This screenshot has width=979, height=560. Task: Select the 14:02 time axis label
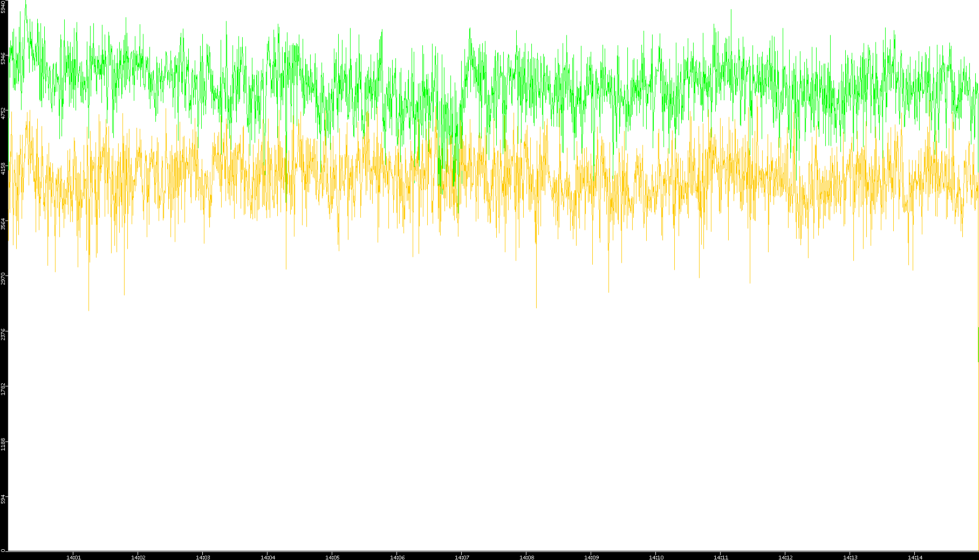coord(138,557)
